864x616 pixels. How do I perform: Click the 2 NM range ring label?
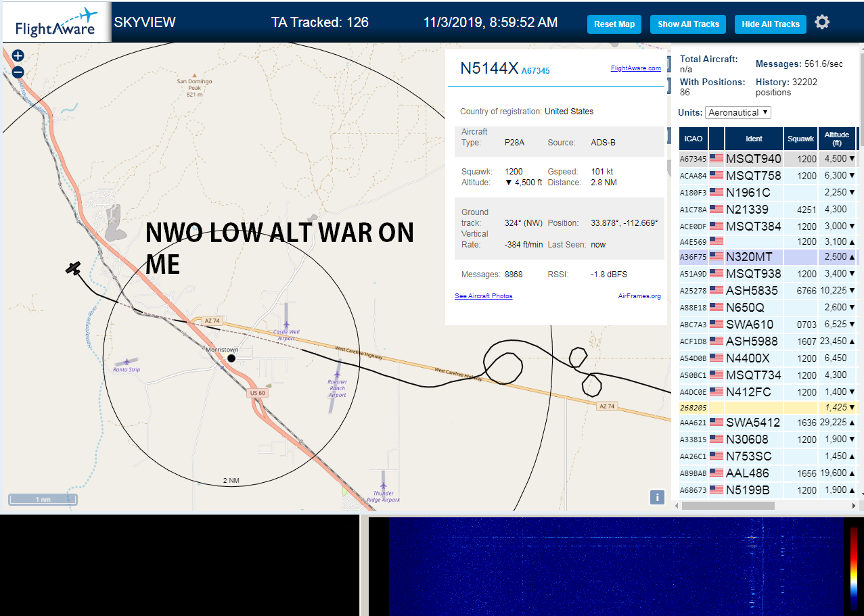point(231,481)
